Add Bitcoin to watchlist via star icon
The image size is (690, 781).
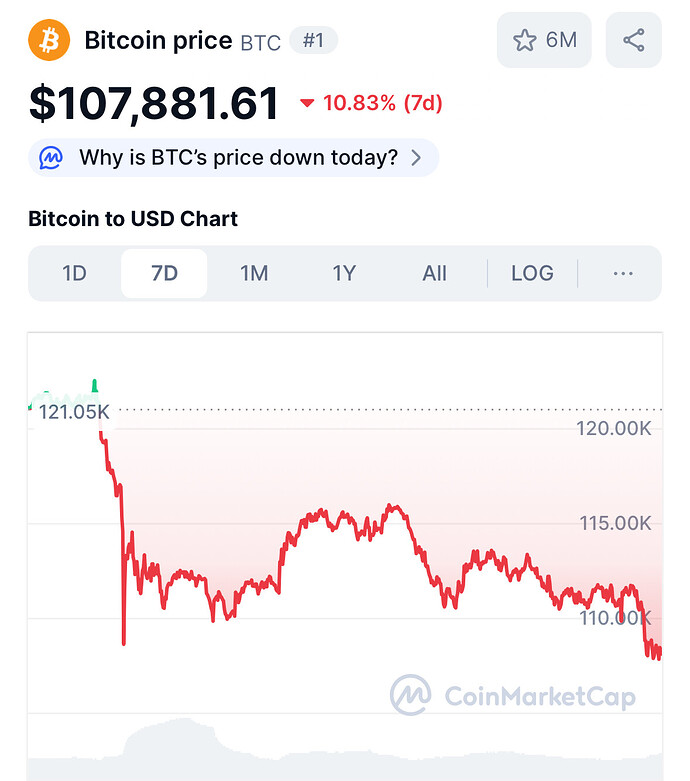525,40
